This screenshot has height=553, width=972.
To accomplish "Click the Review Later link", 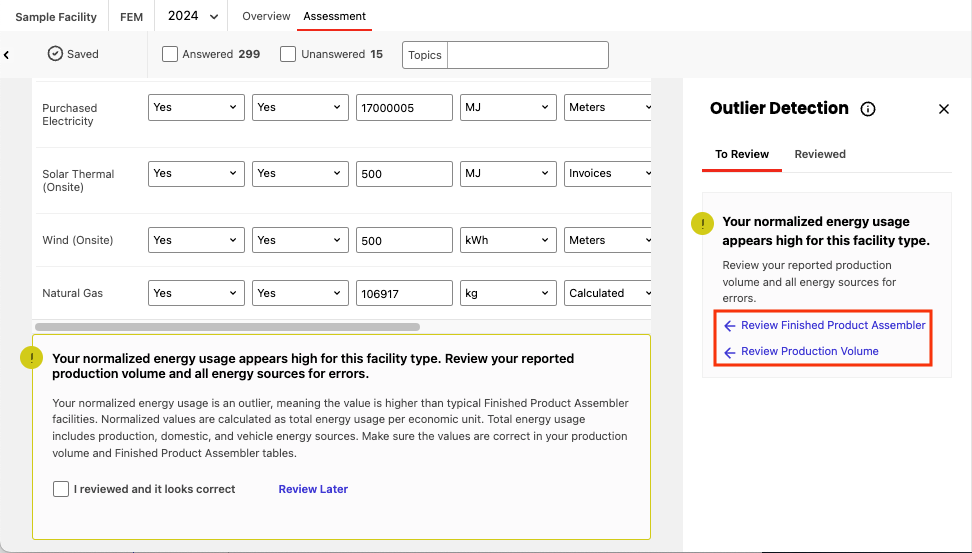I will pyautogui.click(x=313, y=489).
